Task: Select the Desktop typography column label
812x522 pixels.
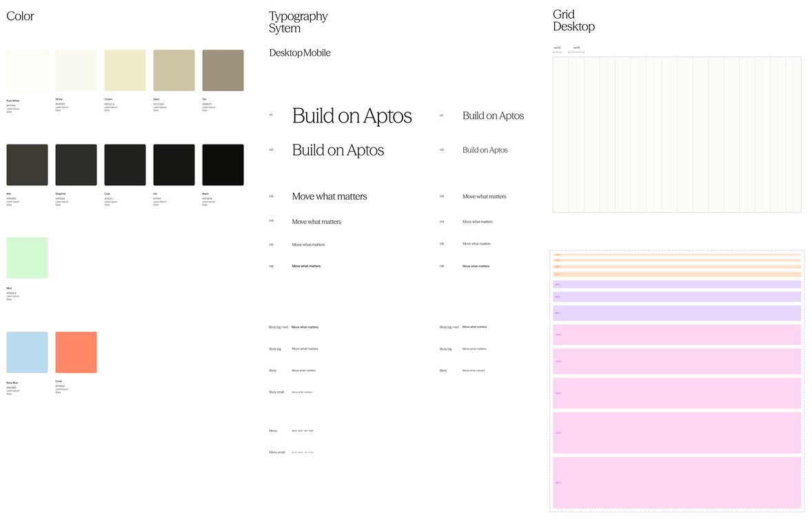Action: point(285,52)
